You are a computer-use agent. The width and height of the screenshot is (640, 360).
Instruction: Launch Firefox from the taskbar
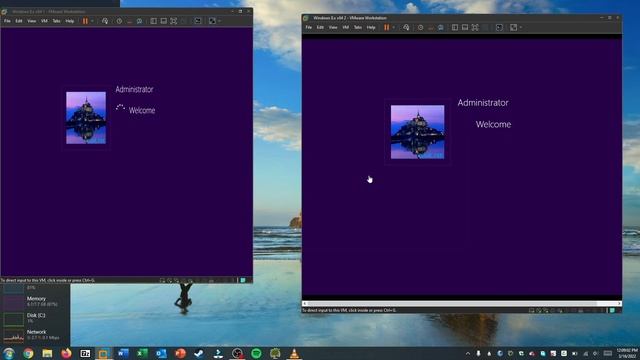pyautogui.click(x=66, y=353)
